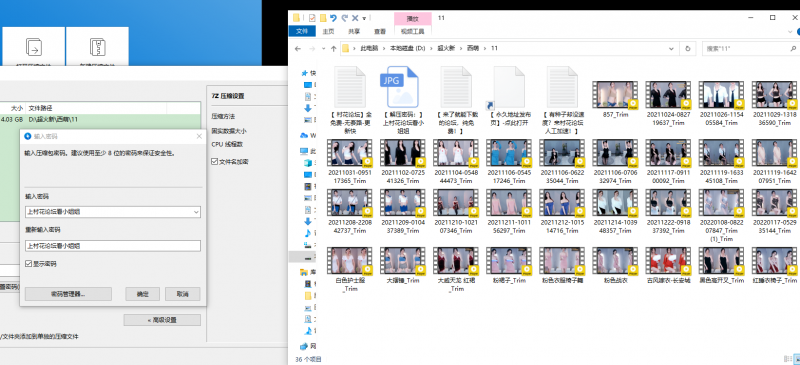The image size is (800, 365).
Task: Refresh the folder view next to address bar
Action: click(x=688, y=48)
